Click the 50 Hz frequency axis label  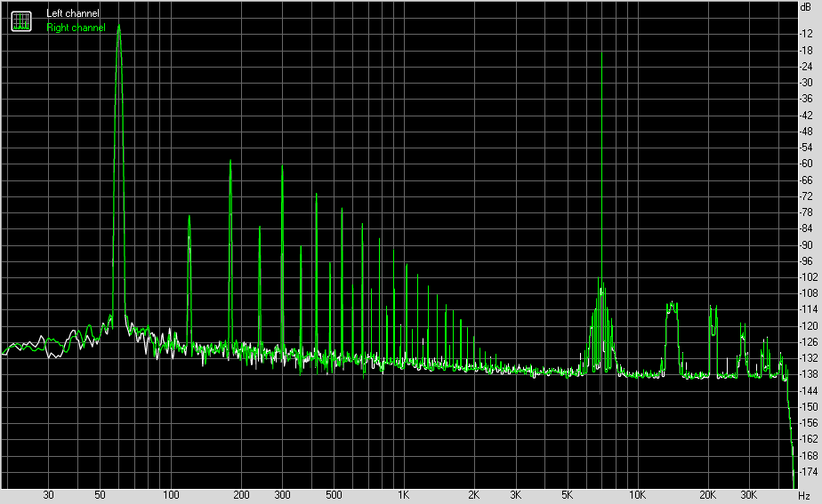pos(101,495)
